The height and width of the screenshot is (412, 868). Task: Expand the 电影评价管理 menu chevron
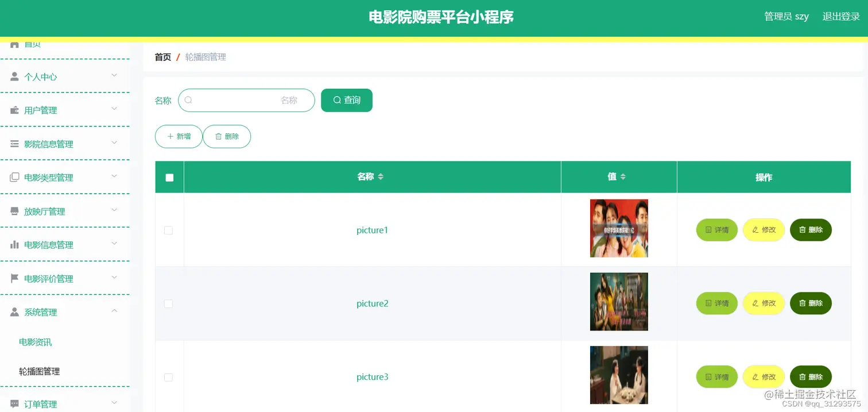click(x=114, y=277)
